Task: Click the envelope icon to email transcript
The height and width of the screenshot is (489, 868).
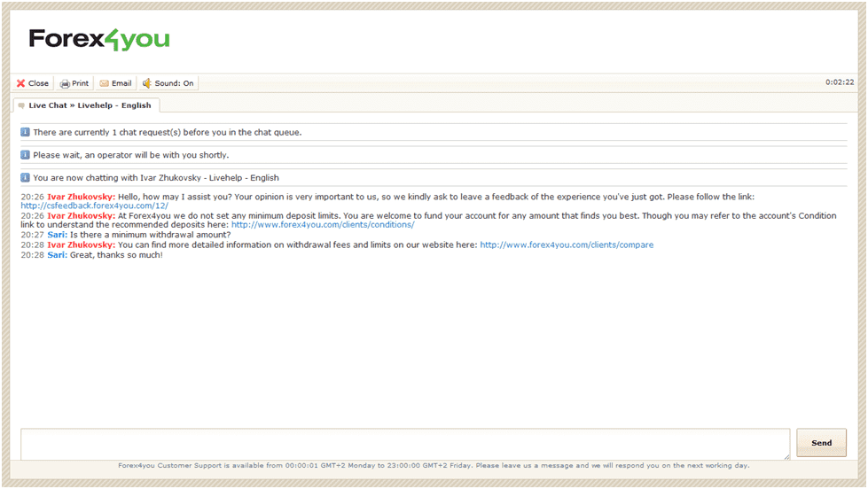Action: [x=104, y=83]
